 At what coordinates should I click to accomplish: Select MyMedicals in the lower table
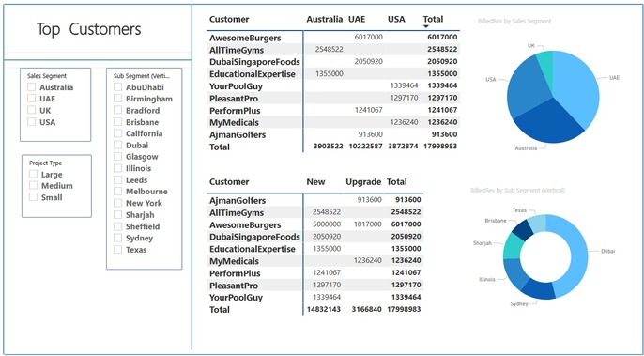(x=234, y=261)
